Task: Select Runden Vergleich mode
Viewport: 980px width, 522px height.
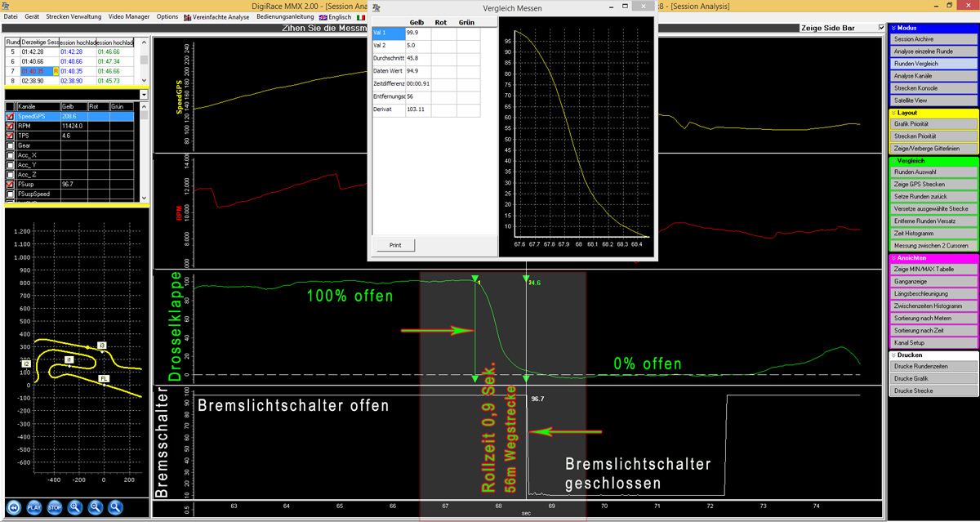Action: point(933,64)
